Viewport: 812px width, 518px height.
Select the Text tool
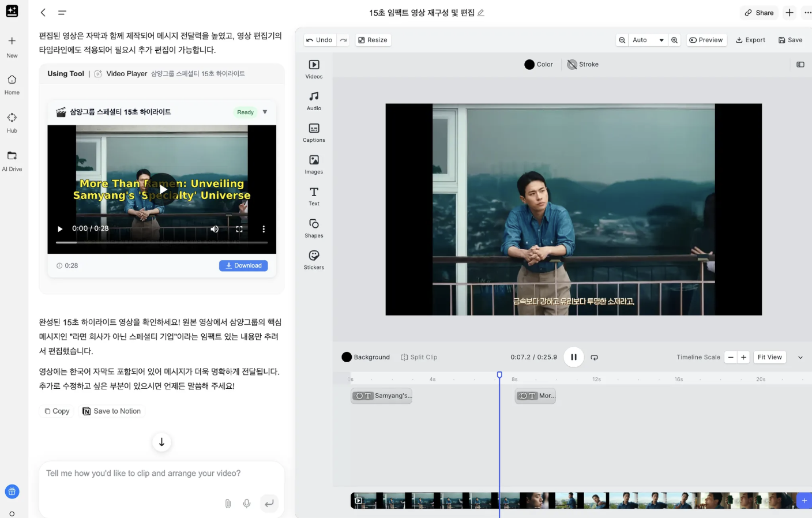pos(314,196)
